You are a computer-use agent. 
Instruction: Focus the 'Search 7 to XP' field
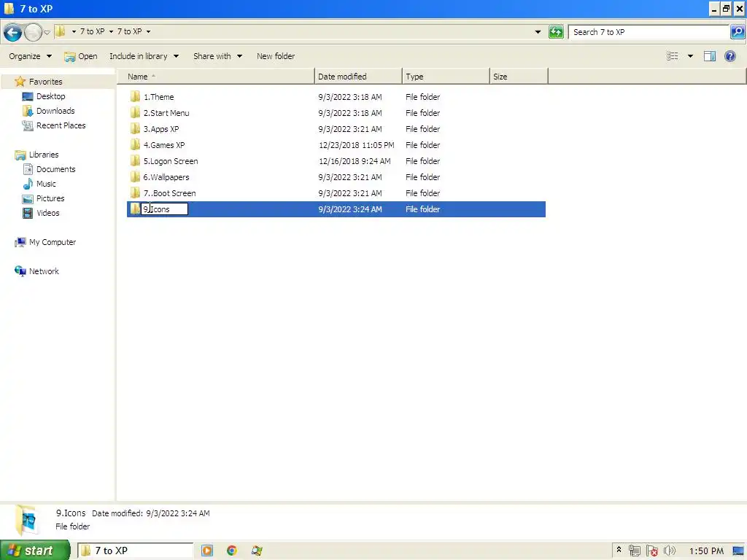(649, 32)
